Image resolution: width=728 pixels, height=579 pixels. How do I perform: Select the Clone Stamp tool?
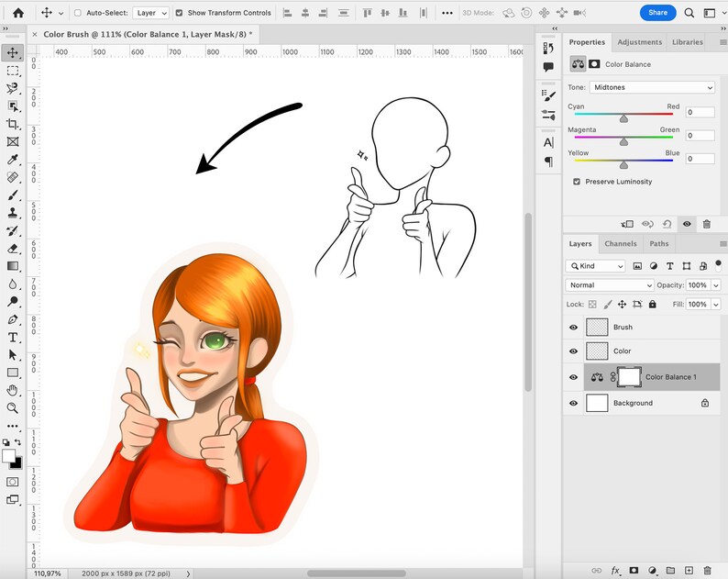coord(13,213)
